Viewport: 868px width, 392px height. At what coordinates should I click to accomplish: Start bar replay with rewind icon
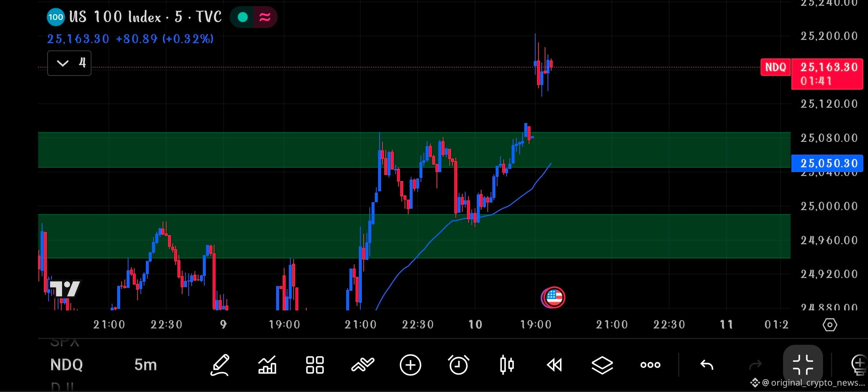(554, 365)
